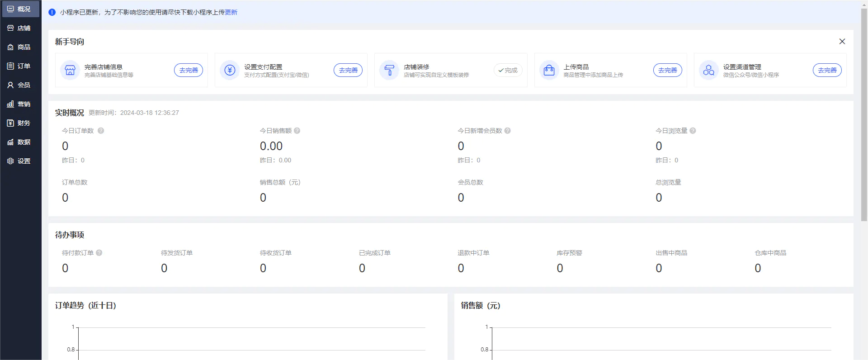
Task: Click help icon beside 今日浏览量
Action: [x=693, y=131]
